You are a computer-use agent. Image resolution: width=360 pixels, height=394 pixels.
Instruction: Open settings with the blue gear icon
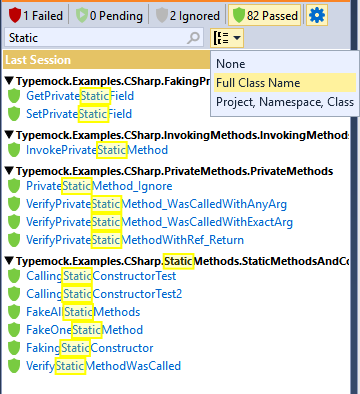[317, 15]
